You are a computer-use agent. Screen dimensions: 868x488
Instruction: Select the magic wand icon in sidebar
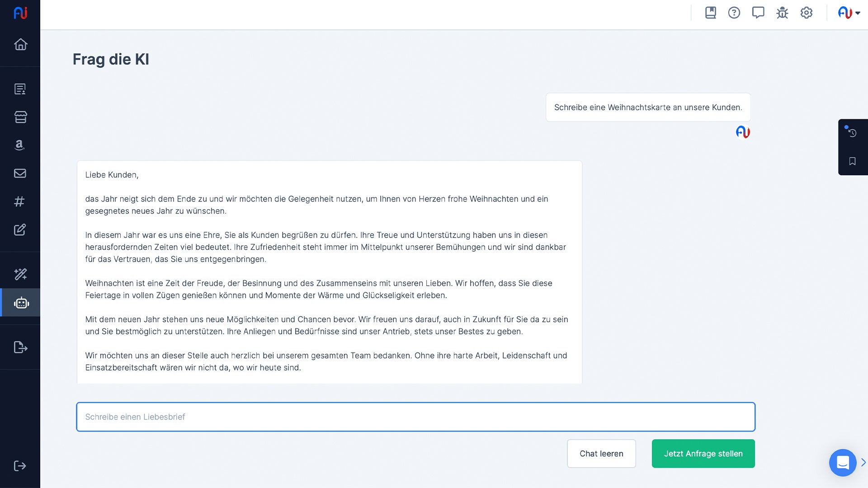click(x=20, y=274)
